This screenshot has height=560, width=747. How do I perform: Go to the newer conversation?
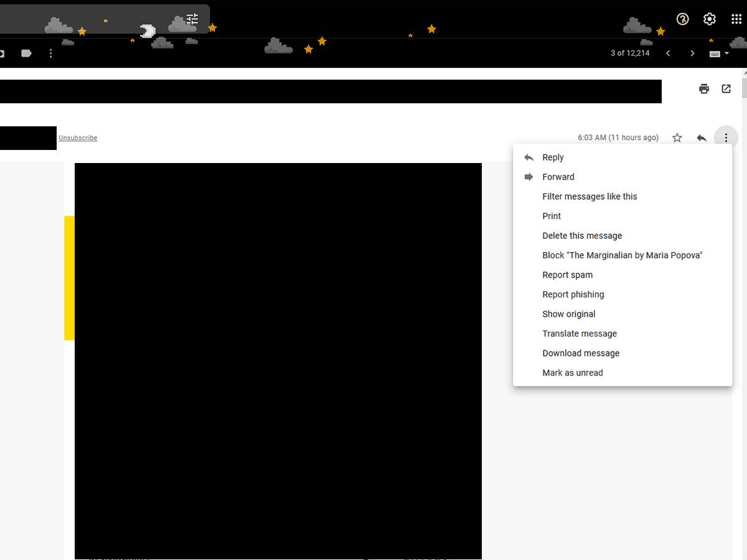tap(668, 54)
